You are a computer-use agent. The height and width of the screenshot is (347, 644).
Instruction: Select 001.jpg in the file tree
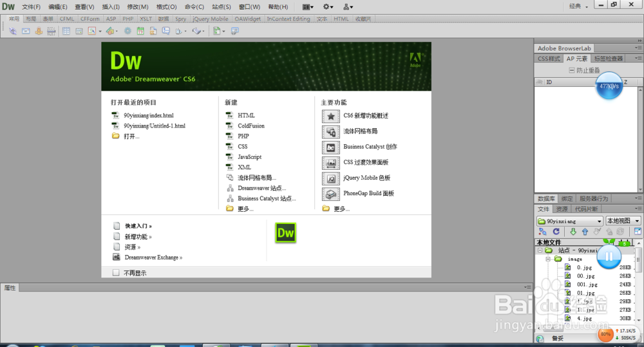tap(587, 285)
